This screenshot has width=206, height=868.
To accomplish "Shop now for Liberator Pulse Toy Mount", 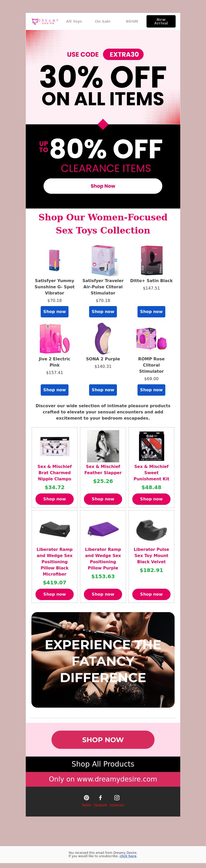I will pos(151,594).
